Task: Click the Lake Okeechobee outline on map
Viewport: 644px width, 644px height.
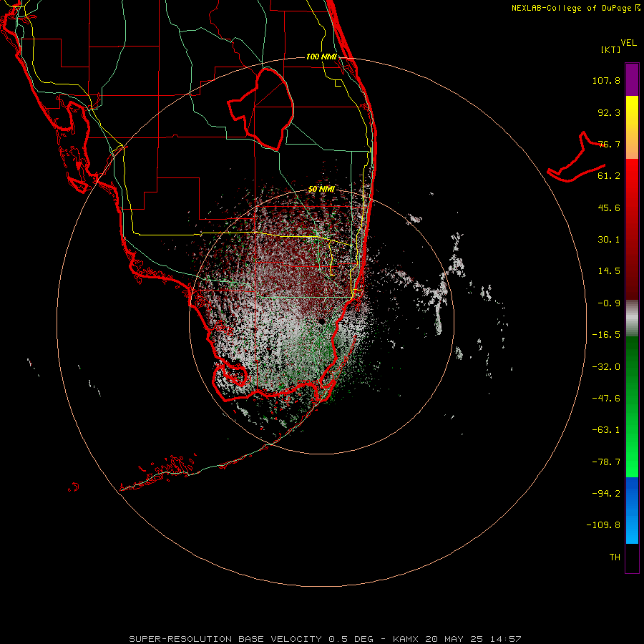Action: 261,109
